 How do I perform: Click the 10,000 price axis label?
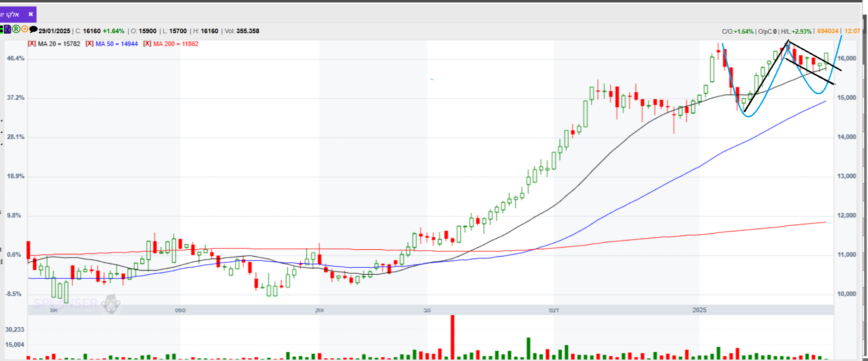click(x=847, y=294)
